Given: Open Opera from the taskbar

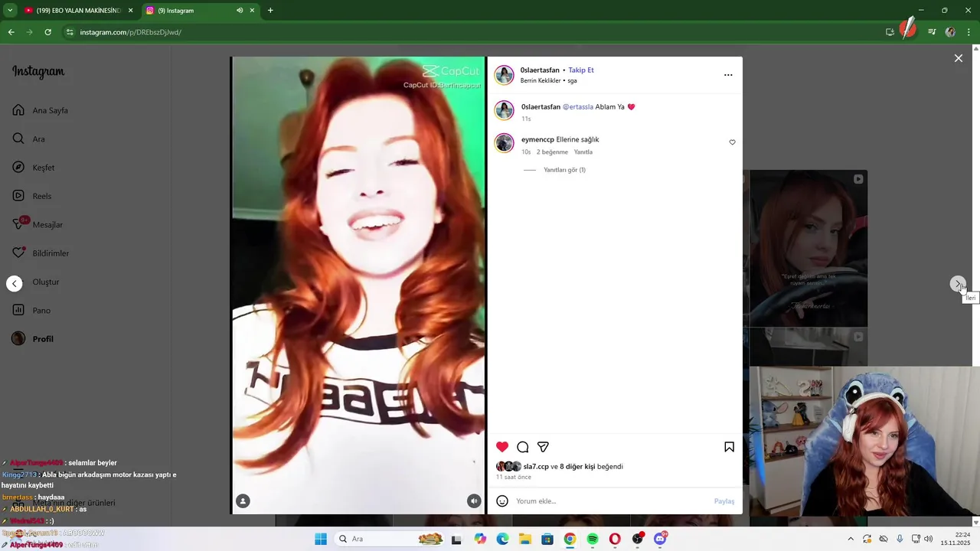Looking at the screenshot, I should (615, 539).
